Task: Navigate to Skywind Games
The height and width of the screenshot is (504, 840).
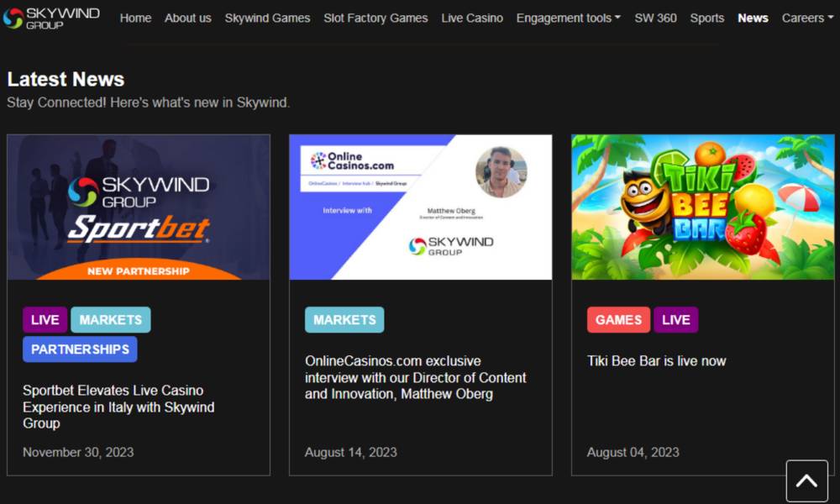Action: [x=267, y=18]
